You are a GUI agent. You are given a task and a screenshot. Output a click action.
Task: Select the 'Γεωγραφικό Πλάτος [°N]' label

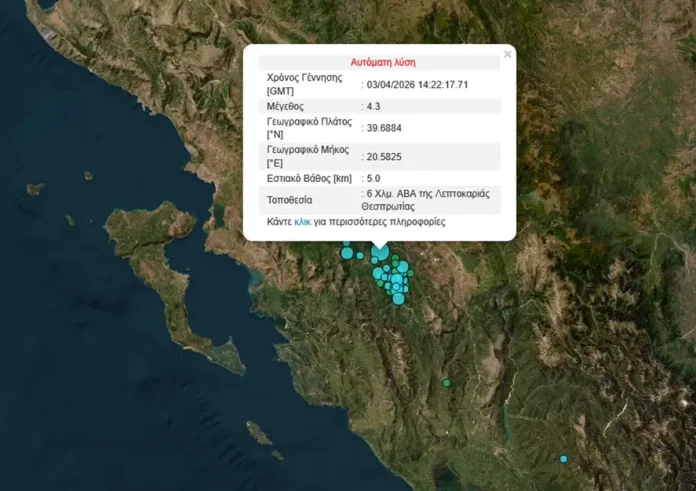[309, 128]
